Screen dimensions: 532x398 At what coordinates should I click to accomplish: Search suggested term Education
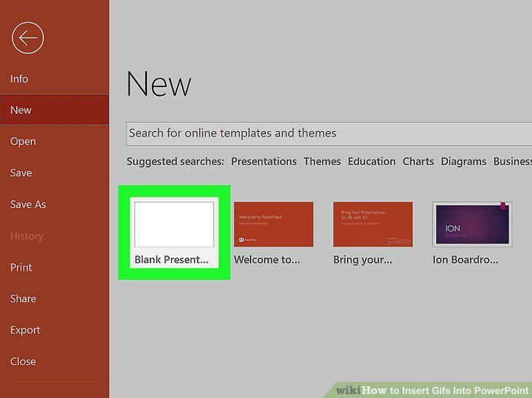pos(371,161)
